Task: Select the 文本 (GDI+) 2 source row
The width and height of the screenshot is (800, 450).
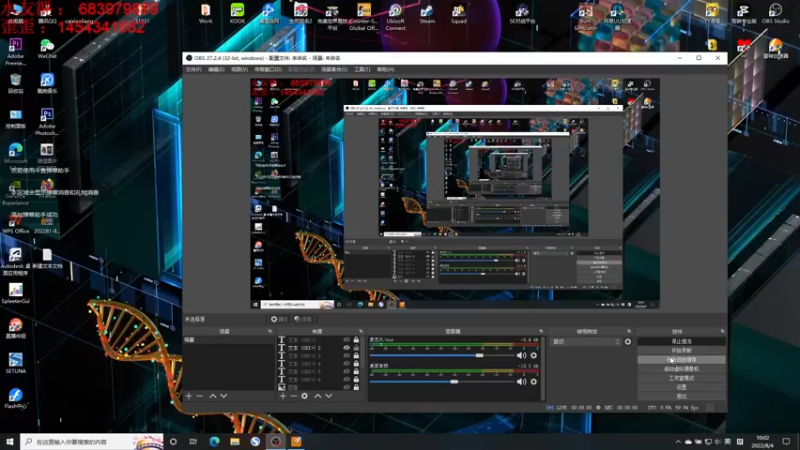Action: pyautogui.click(x=319, y=348)
